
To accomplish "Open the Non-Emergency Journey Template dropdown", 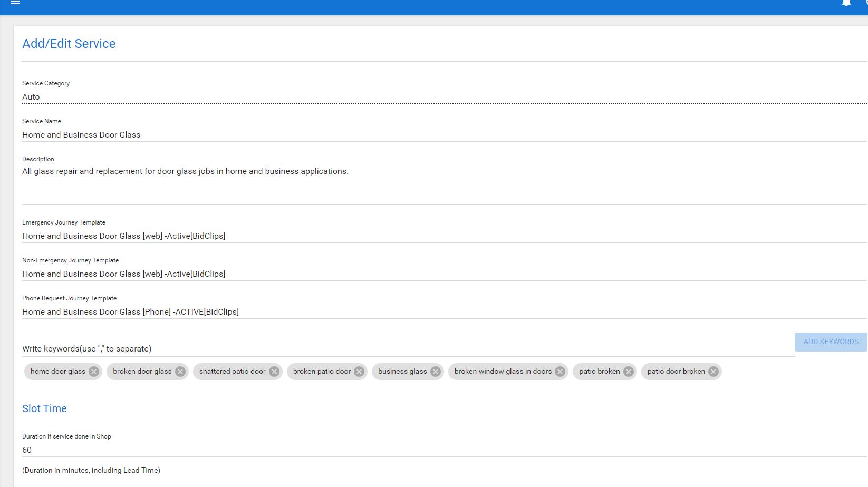I will [x=444, y=274].
